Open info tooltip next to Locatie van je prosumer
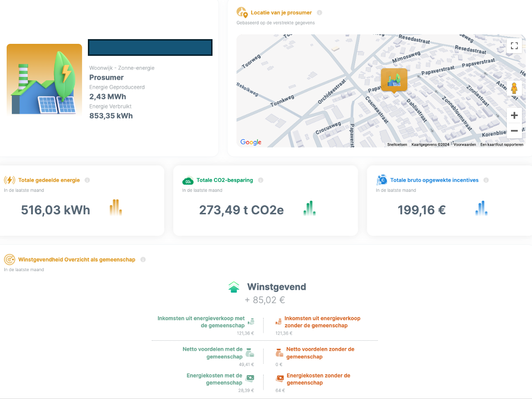The image size is (532, 399). [319, 13]
